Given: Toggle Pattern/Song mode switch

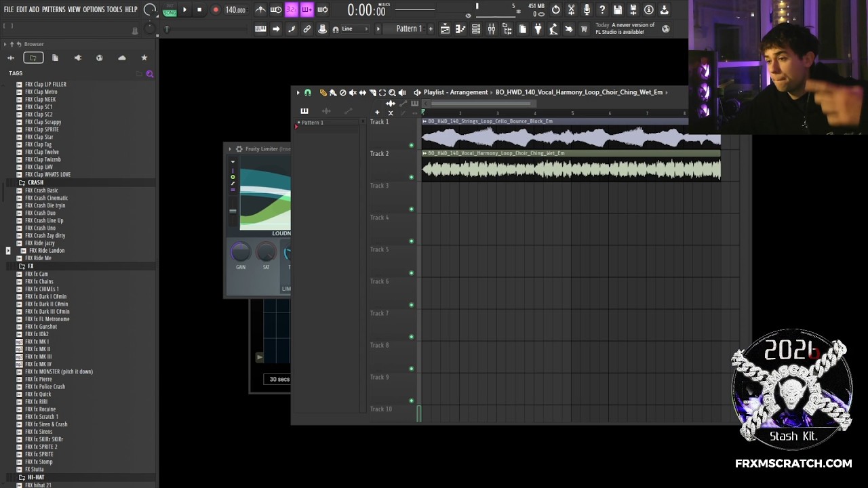Looking at the screenshot, I should coord(170,9).
